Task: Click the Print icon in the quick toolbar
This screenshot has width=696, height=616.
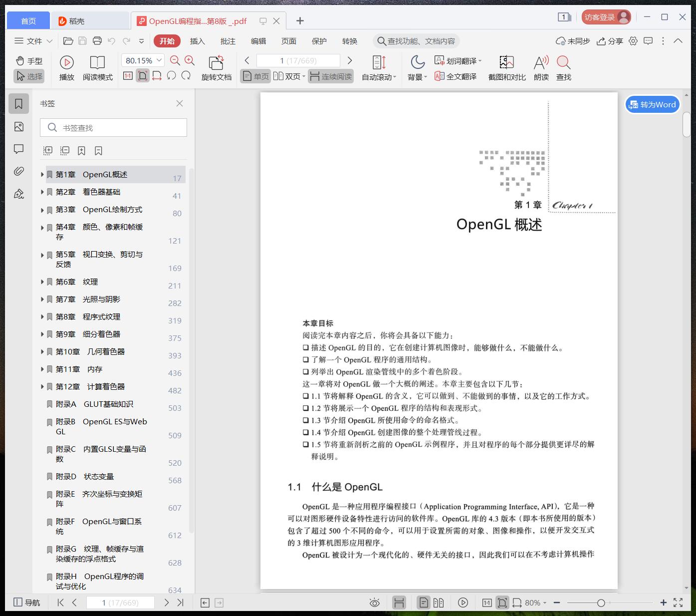Action: pos(97,41)
